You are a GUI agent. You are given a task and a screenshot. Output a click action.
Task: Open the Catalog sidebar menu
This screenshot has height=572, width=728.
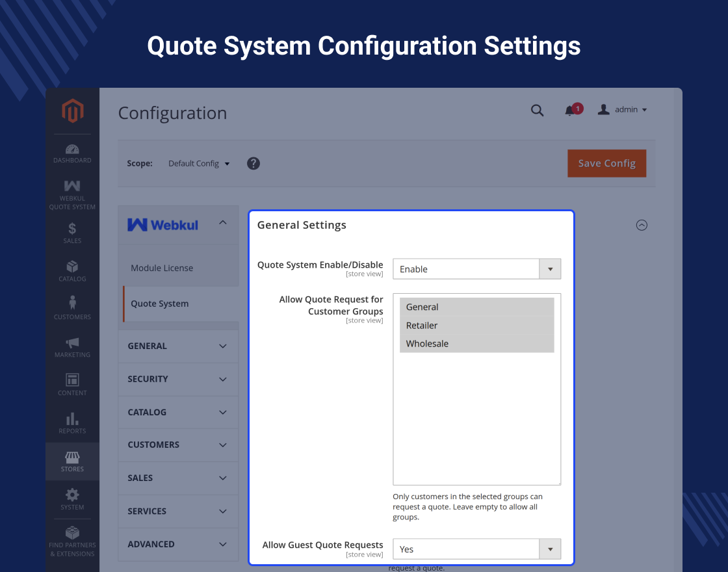(x=72, y=270)
